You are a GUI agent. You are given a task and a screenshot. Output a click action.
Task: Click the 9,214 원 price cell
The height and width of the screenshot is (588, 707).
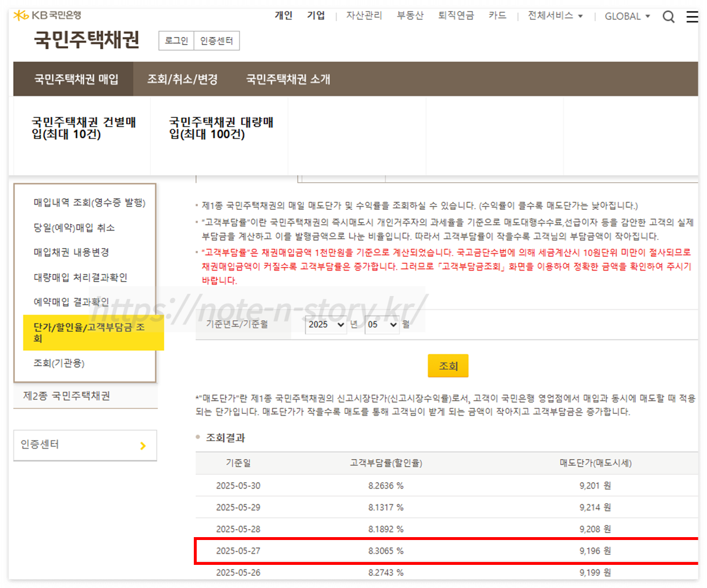tap(595, 507)
